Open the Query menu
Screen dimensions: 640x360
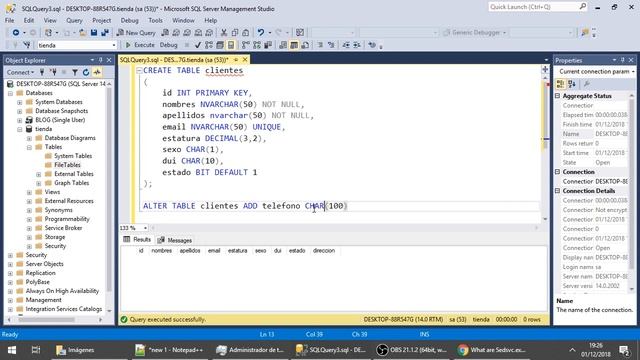[x=74, y=20]
